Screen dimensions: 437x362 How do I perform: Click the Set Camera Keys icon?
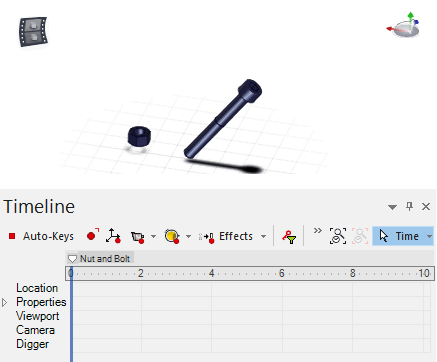point(137,236)
